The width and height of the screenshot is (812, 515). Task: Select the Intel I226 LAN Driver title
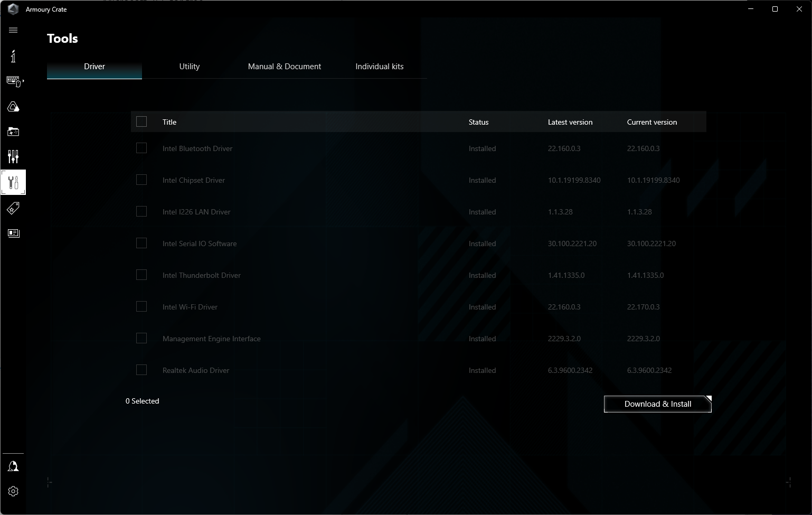[x=196, y=212]
